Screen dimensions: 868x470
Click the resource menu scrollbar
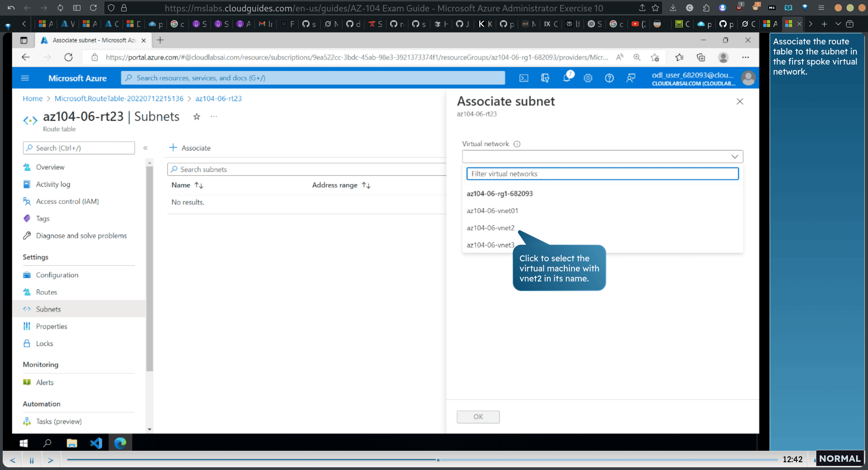(x=150, y=269)
